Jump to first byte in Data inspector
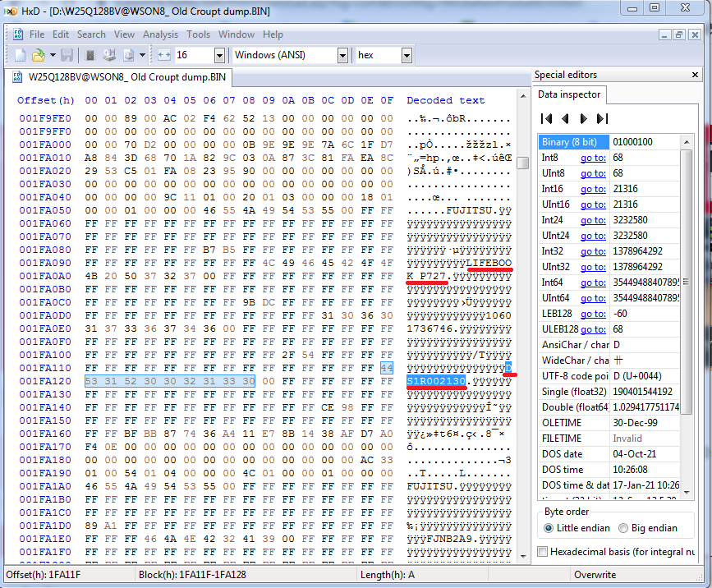The height and width of the screenshot is (588, 712). point(546,119)
